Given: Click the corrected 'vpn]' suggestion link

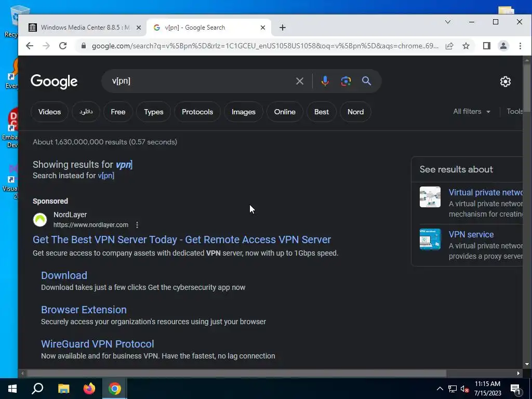Looking at the screenshot, I should pyautogui.click(x=124, y=165).
